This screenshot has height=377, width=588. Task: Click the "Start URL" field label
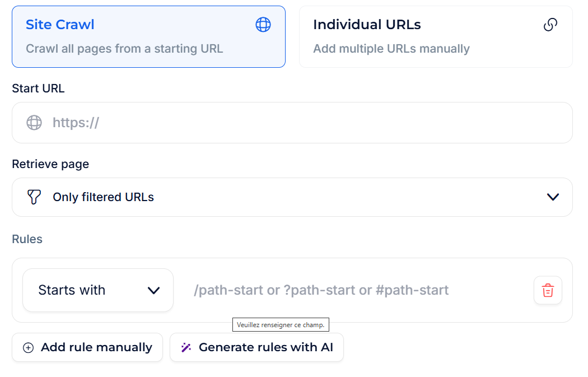[x=38, y=89]
